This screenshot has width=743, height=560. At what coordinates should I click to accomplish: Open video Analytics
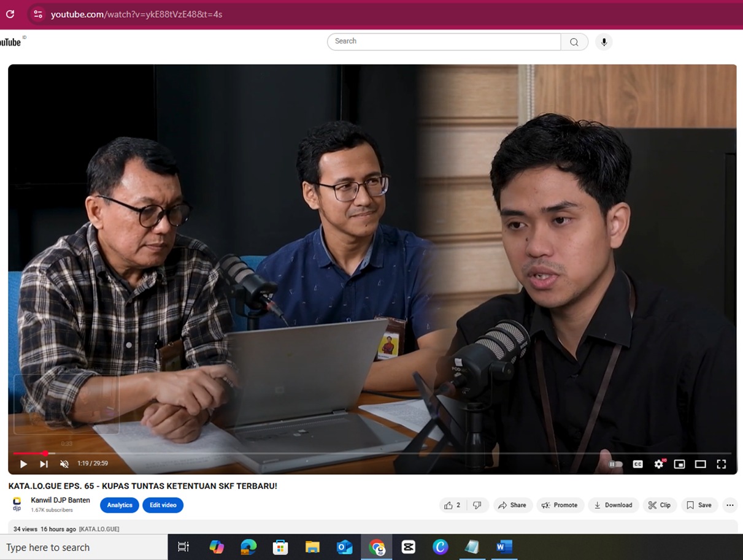120,505
